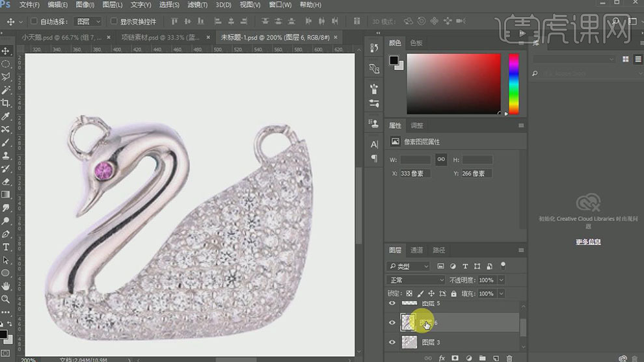Switch to the 路径 tab

[x=438, y=250]
